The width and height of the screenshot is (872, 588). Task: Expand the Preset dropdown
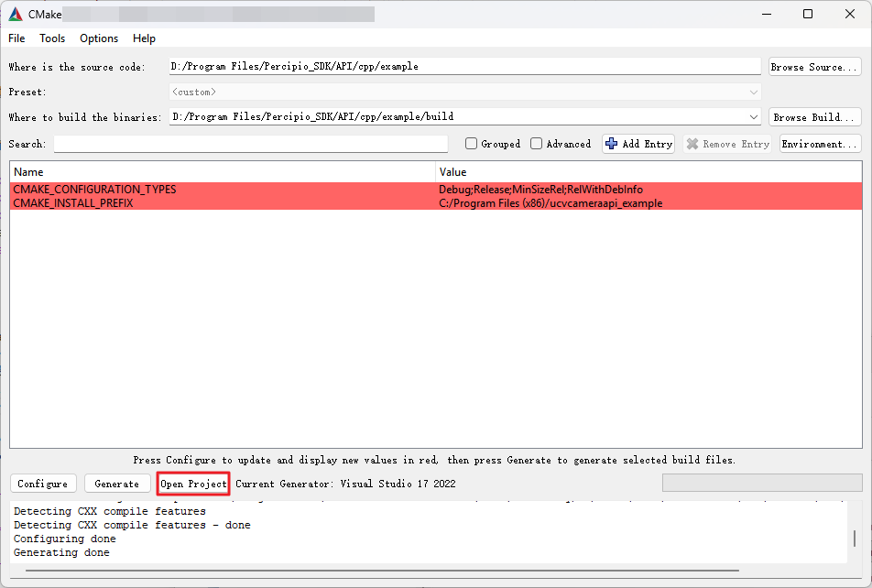tap(754, 92)
